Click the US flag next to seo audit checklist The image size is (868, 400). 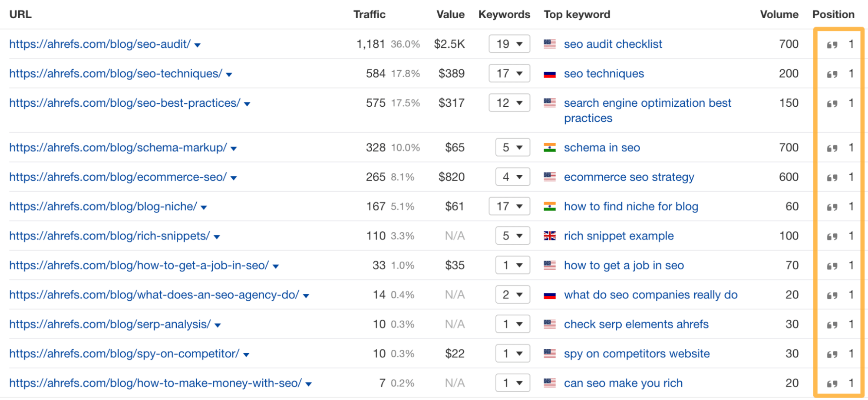coord(550,44)
